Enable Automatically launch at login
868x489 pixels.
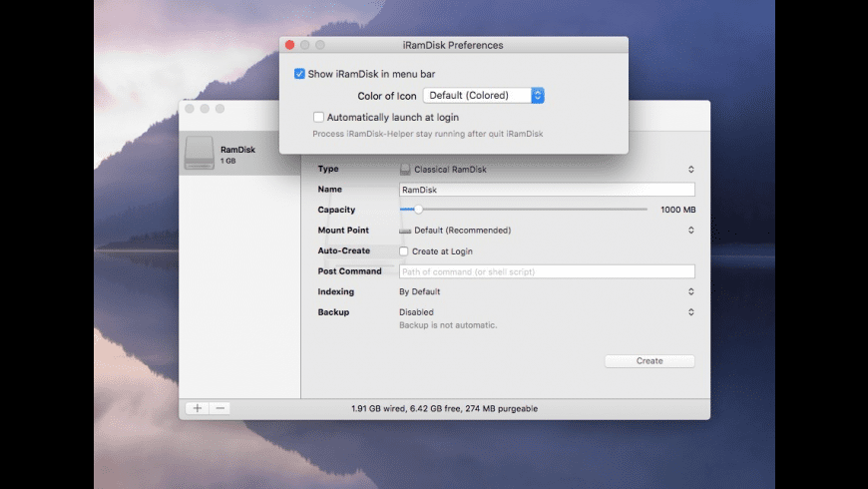pos(318,117)
